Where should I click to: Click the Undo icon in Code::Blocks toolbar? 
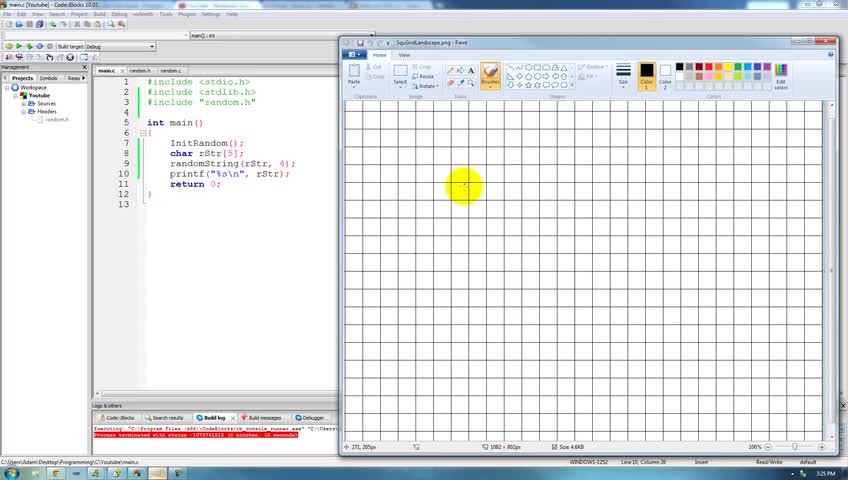[x=53, y=24]
